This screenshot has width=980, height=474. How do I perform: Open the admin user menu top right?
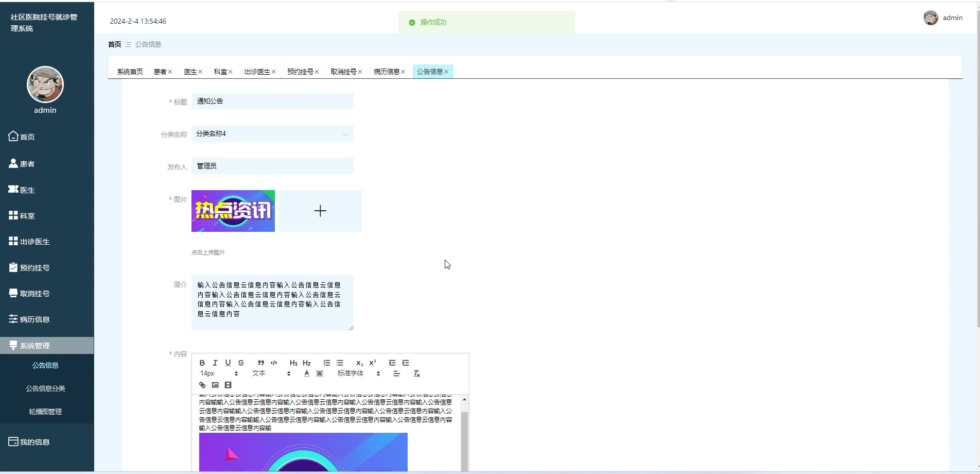tap(943, 18)
